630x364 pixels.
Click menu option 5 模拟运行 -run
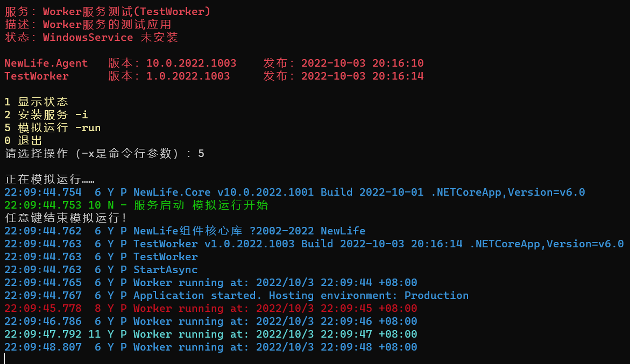[x=53, y=127]
